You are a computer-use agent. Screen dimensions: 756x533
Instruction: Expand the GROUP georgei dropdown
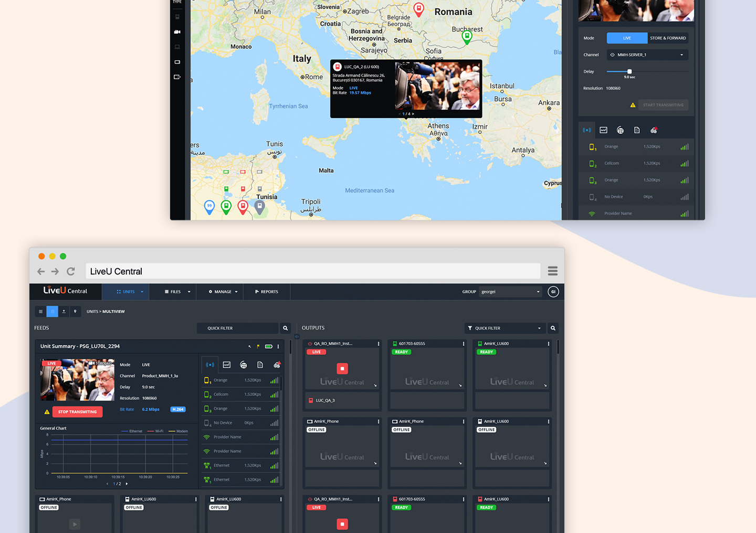[510, 292]
